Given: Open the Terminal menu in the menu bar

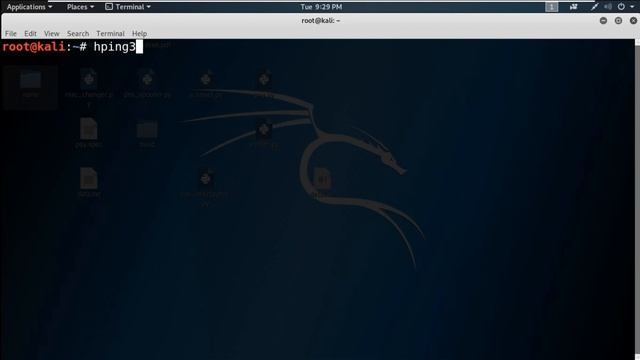Looking at the screenshot, I should (x=110, y=33).
